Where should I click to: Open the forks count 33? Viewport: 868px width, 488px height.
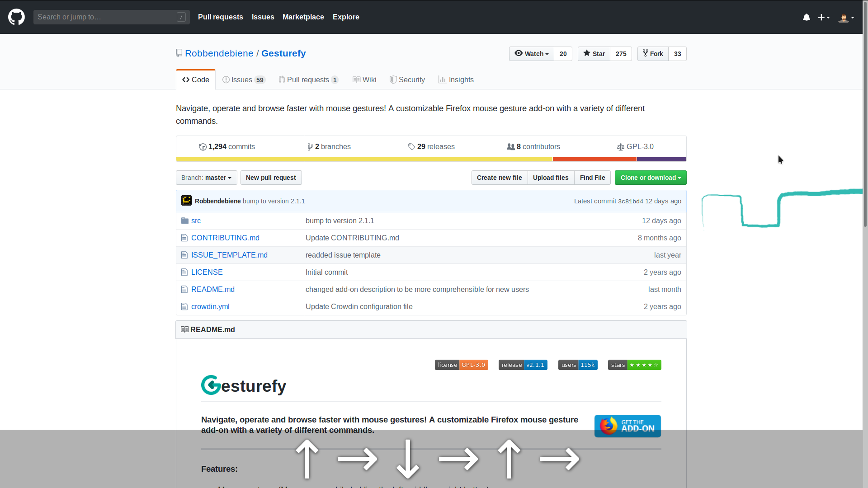click(677, 54)
